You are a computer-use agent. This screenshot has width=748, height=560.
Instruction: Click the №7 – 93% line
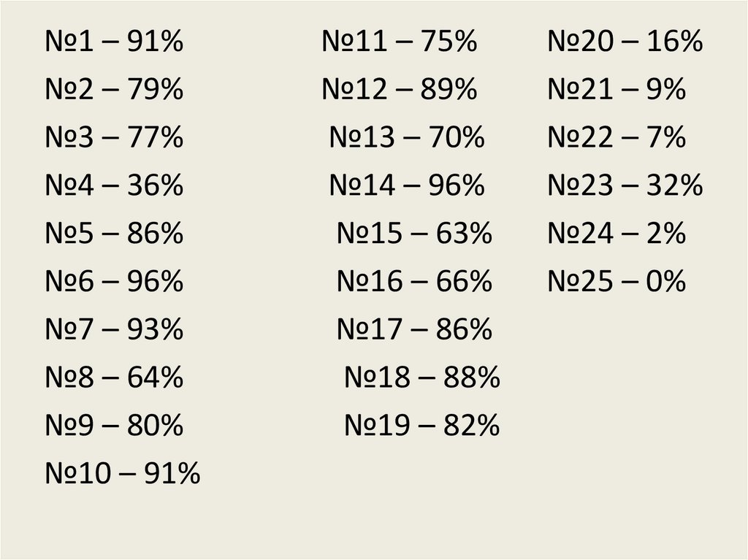pos(114,330)
